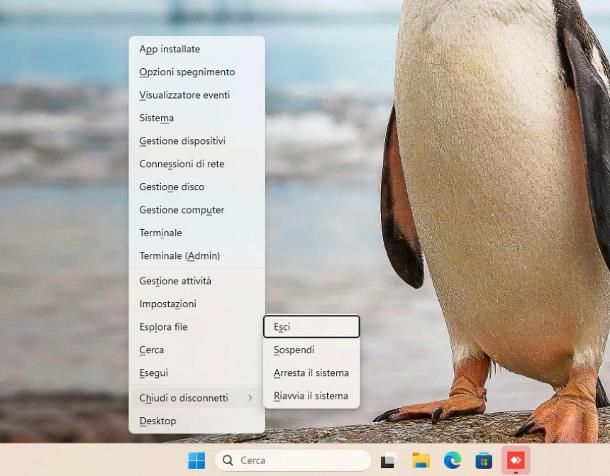This screenshot has height=476, width=610.
Task: Select Sistema from the menu
Action: click(197, 118)
